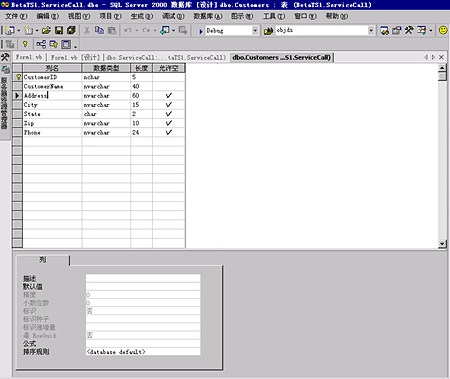Click the Set Primary Key icon
The height and width of the screenshot is (379, 450).
(x=25, y=44)
